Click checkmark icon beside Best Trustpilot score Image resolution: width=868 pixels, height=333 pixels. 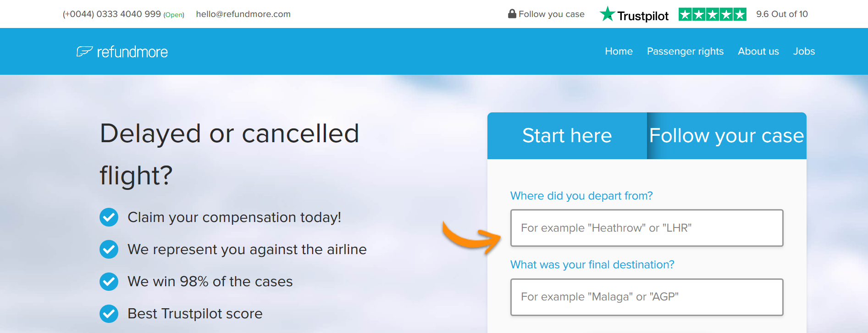click(109, 313)
